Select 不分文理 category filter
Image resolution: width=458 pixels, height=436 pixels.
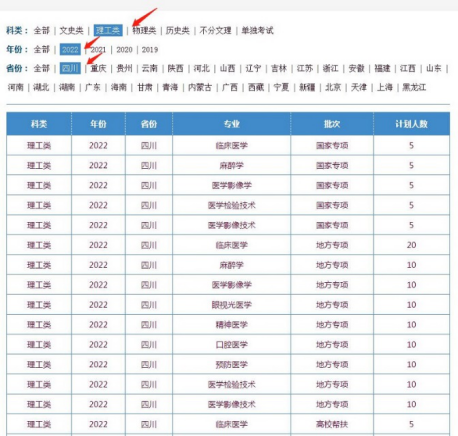coord(215,31)
